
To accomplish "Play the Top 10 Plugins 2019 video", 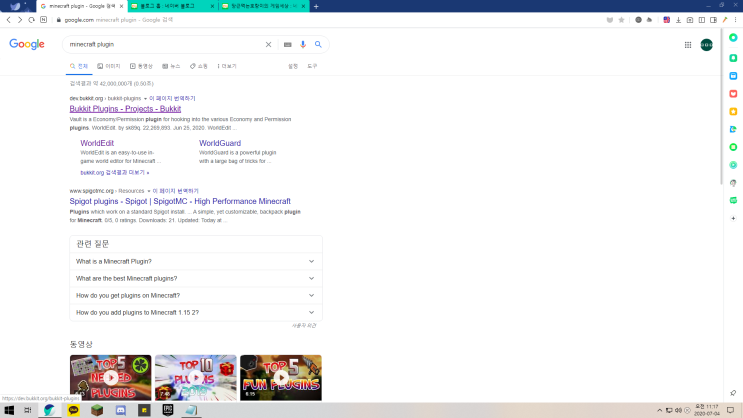I will tap(196, 378).
